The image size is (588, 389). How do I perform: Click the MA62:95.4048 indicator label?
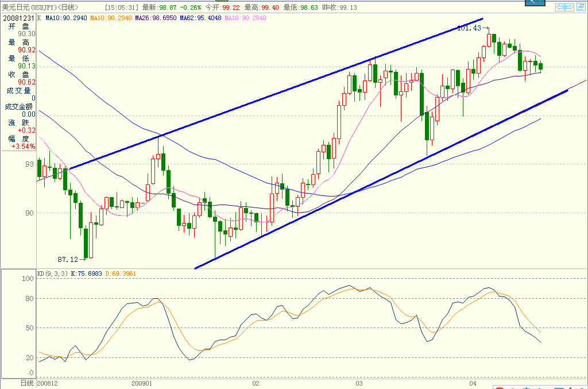tap(200, 18)
